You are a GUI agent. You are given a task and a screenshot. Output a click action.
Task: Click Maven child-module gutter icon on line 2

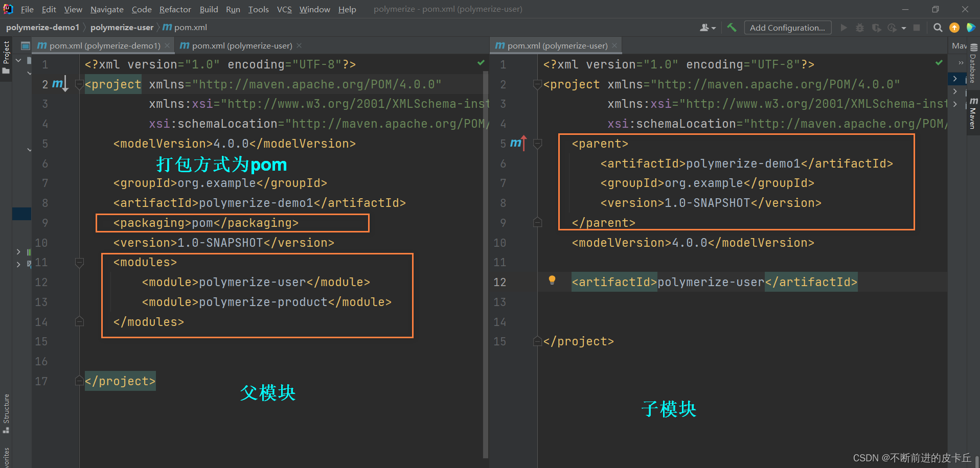pos(60,84)
